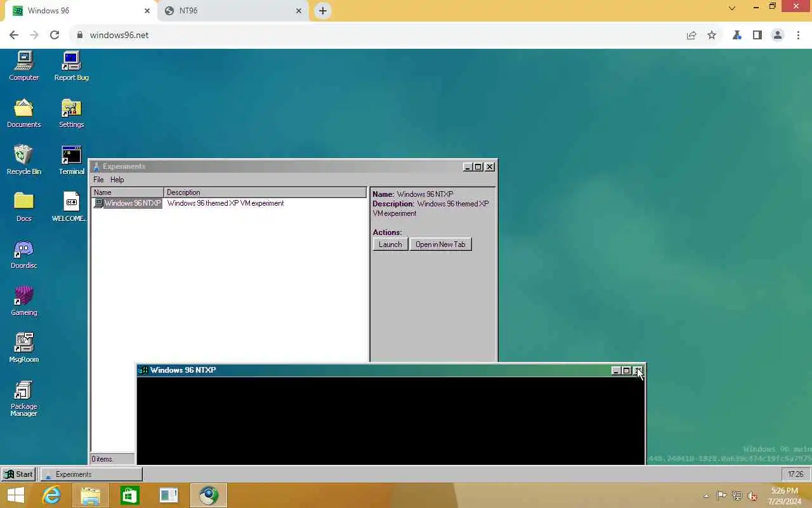Toggle the browser side panel
The image size is (812, 508).
[757, 35]
